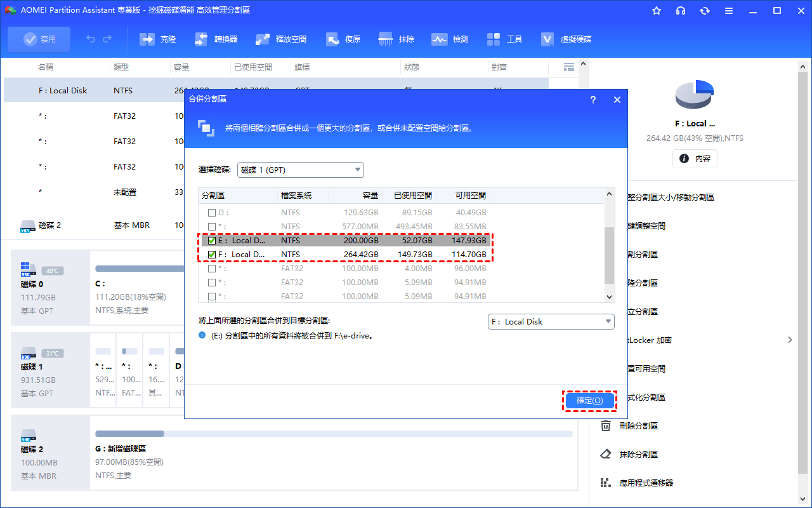Click the help question mark in dialog

593,100
